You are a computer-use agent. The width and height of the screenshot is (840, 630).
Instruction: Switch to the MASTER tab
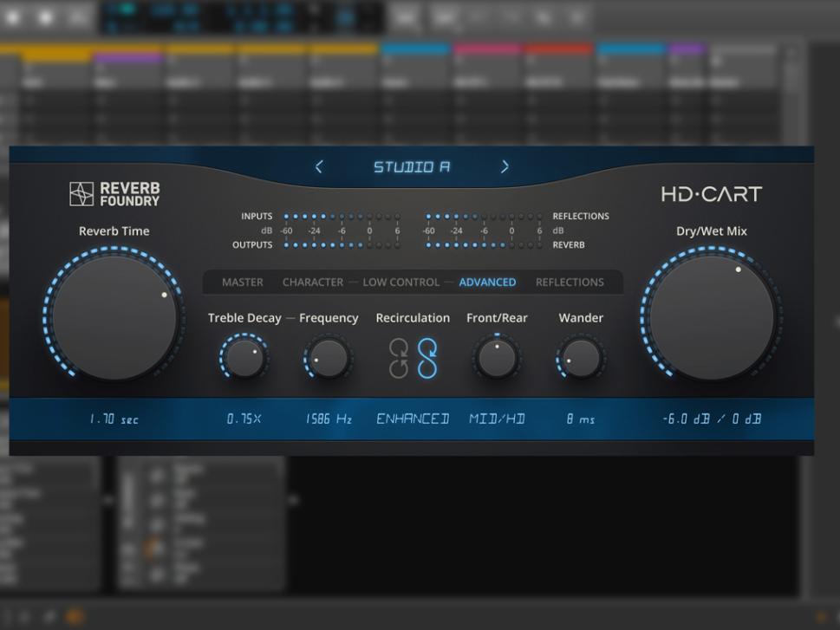coord(243,283)
